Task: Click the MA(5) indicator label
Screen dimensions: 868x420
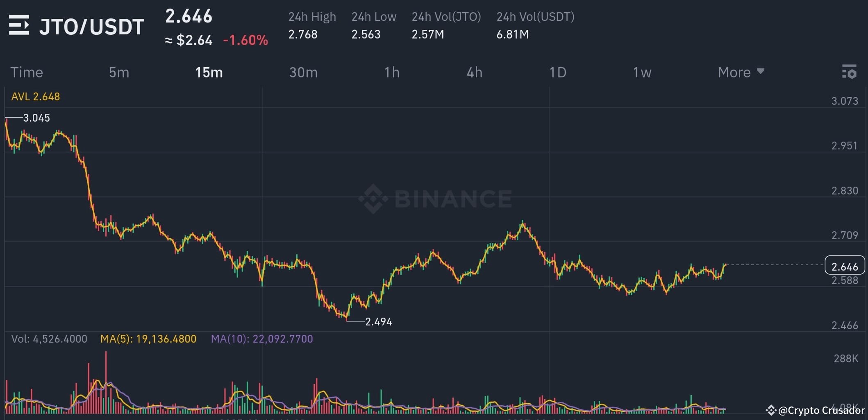Action: pos(148,339)
